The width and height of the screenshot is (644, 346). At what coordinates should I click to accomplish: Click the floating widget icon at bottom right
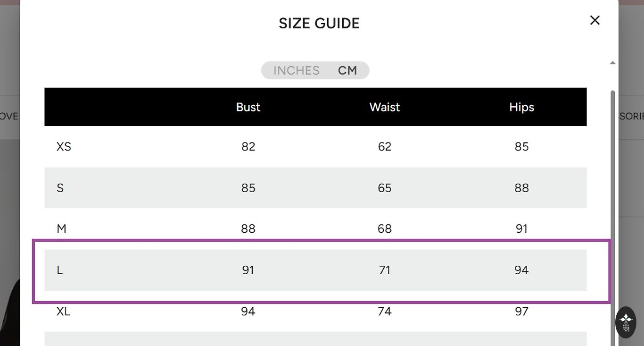tap(626, 322)
